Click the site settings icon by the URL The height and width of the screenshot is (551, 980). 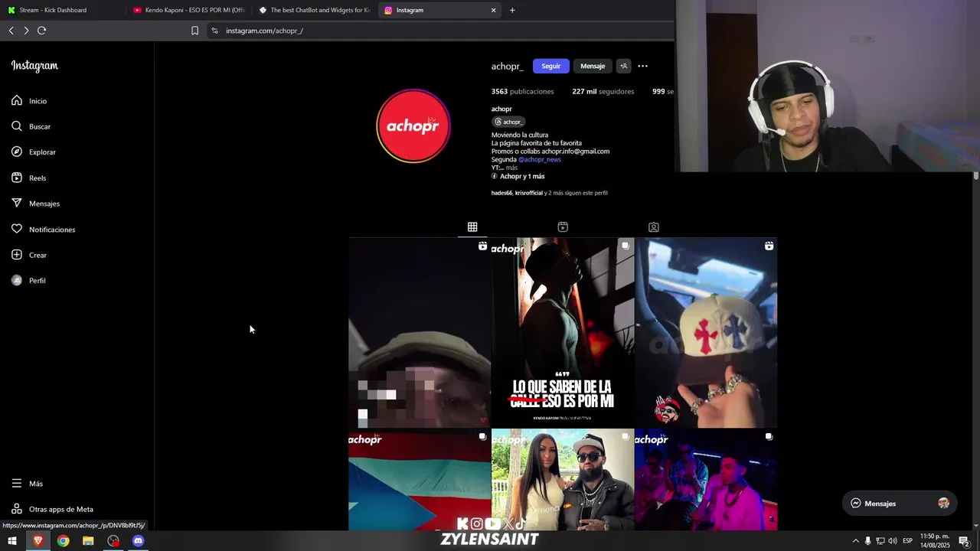(x=214, y=31)
